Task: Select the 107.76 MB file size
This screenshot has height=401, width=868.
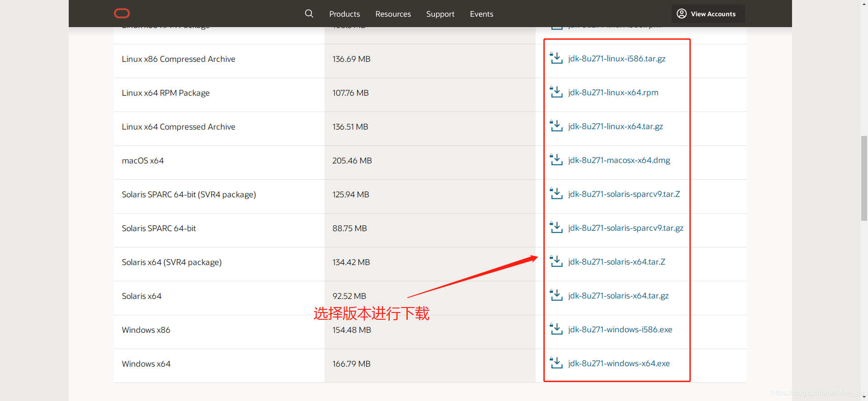Action: (350, 93)
